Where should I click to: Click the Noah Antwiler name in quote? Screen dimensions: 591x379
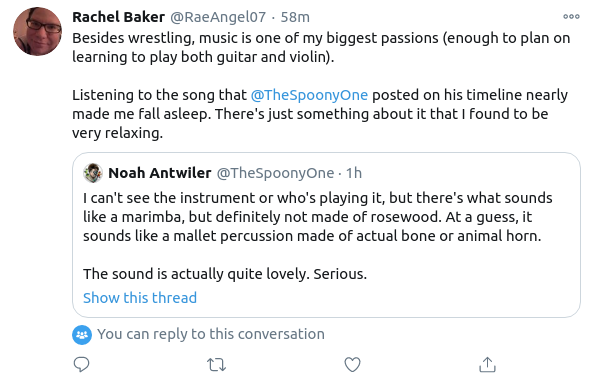[160, 173]
